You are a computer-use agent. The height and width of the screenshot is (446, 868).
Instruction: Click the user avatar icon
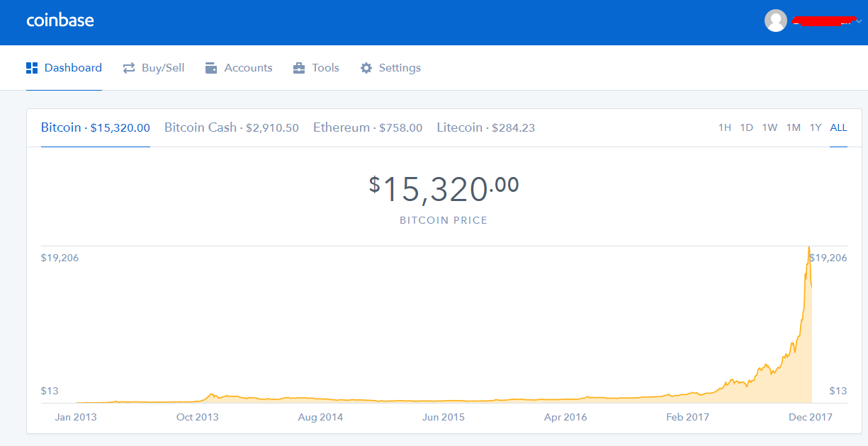(776, 21)
